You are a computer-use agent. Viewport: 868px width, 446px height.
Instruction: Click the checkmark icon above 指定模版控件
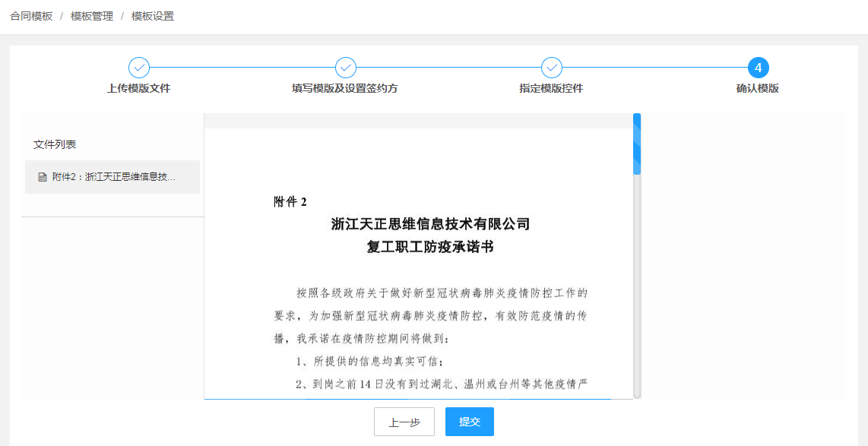coord(552,68)
